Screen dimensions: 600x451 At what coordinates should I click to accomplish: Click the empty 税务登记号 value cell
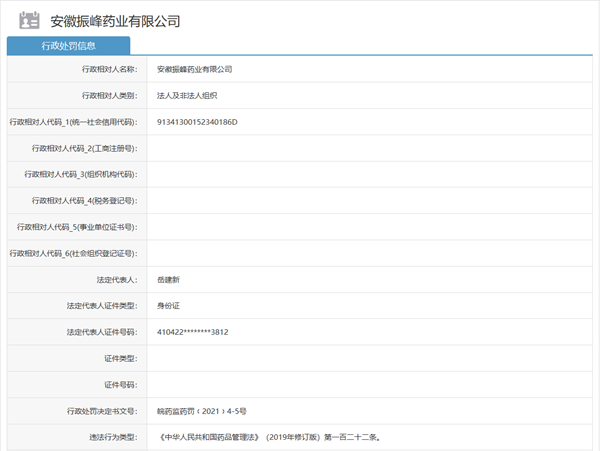[x=370, y=200]
